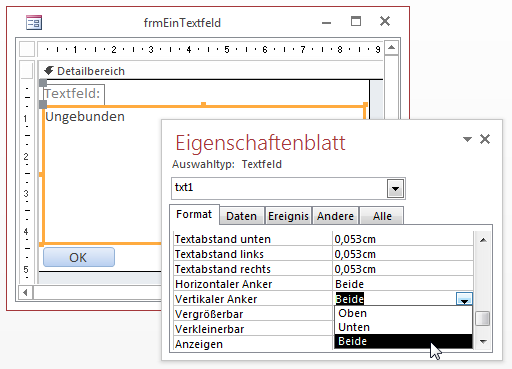Click the Detailbereich section arrow icon
Viewport: 512px width, 369px height.
[x=49, y=70]
